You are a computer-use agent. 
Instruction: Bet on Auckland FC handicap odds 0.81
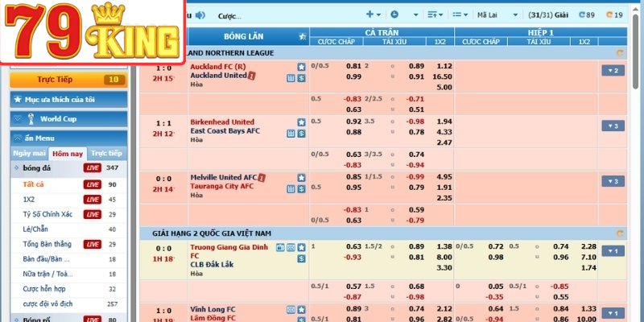coord(353,66)
